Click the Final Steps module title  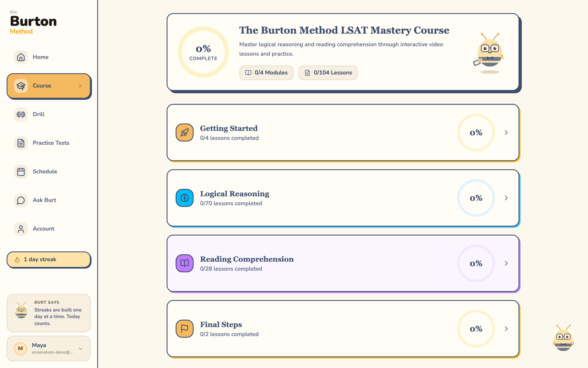[x=221, y=325]
